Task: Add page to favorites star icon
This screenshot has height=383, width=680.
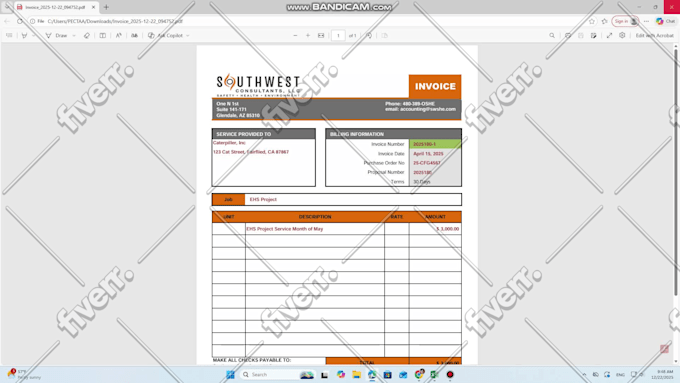Action: 592,21
